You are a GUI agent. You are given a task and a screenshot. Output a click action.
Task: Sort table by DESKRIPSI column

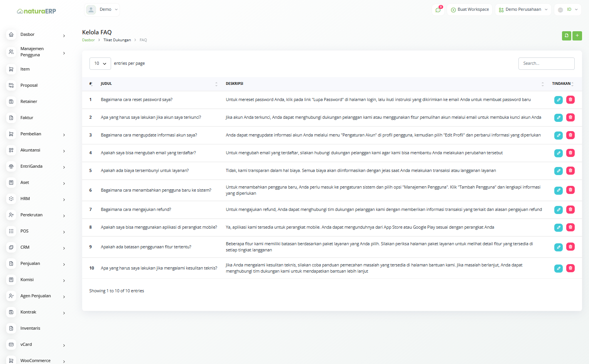(385, 84)
